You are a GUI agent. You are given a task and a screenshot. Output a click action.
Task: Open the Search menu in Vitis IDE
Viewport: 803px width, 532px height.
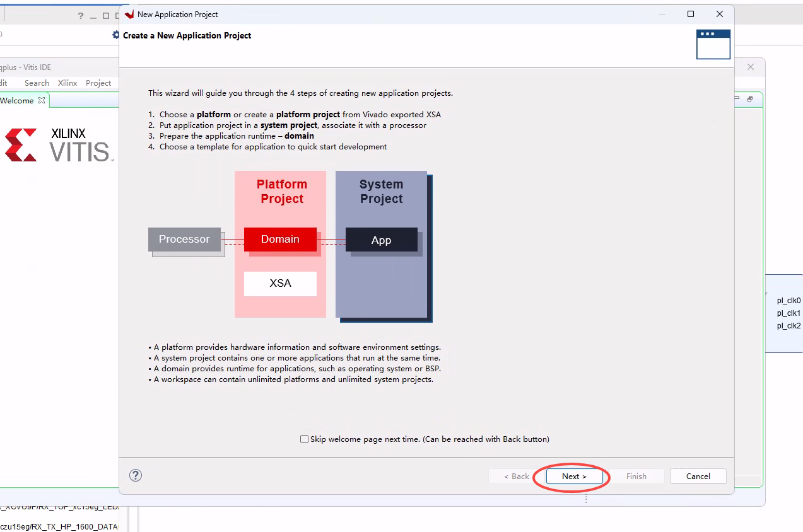click(37, 83)
